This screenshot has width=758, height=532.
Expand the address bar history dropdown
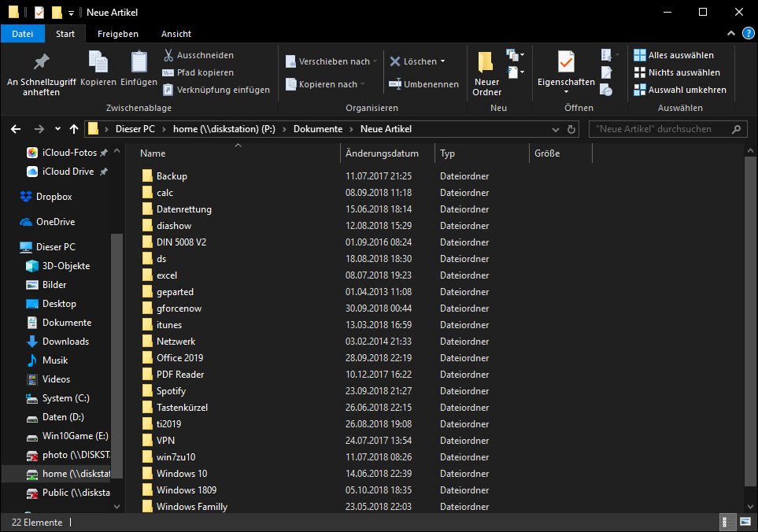556,129
